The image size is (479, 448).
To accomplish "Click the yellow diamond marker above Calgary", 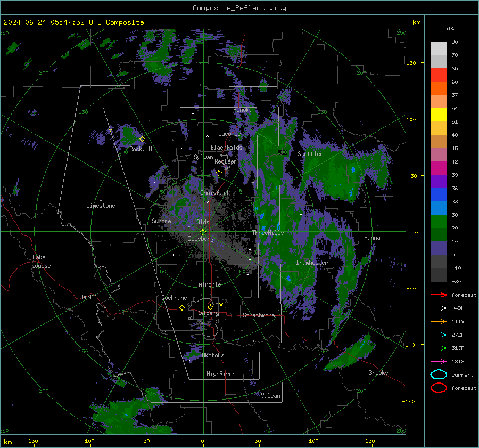I will click(x=210, y=307).
